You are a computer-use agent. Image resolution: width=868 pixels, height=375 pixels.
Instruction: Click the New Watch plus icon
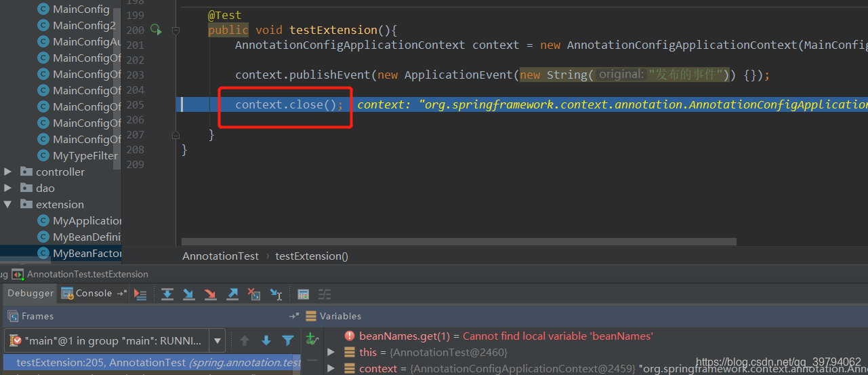312,338
